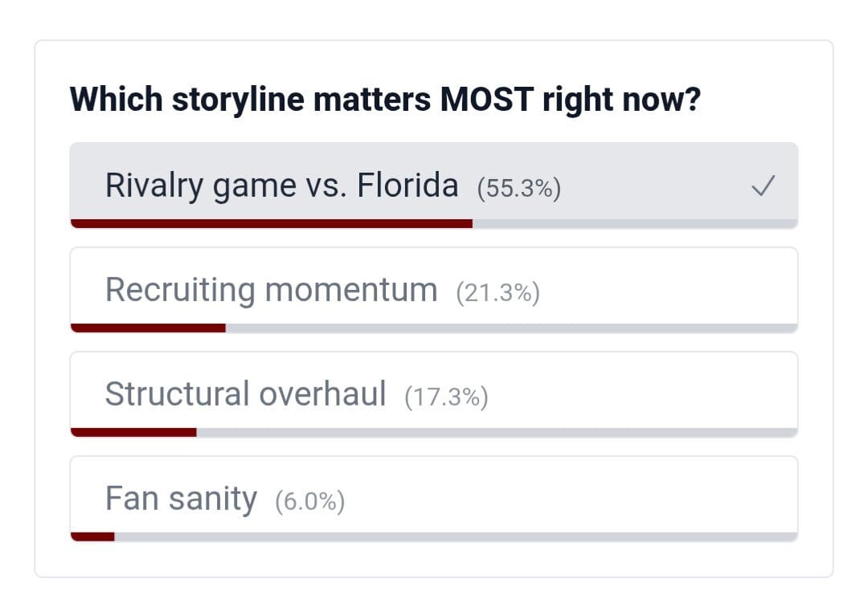Click the word "Florida" in the first option
This screenshot has width=868, height=616.
pyautogui.click(x=407, y=186)
